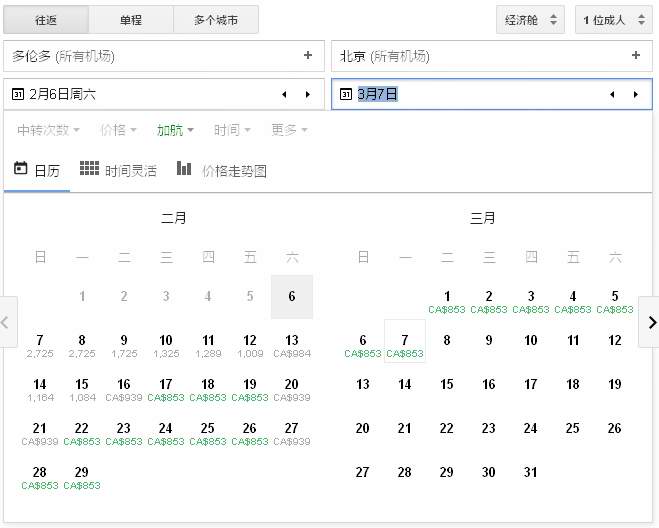Click next-day arrow for the 2月6日 departure date

tap(307, 94)
